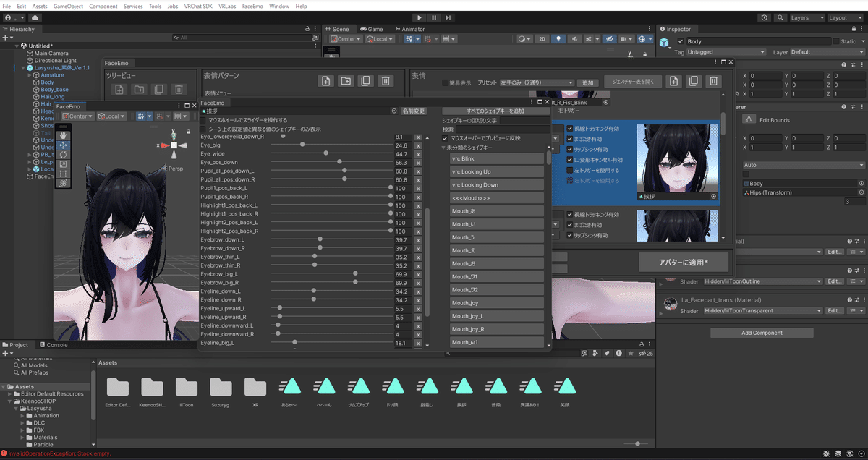Click the add icon in 表情パターン panel
The image size is (868, 460).
pyautogui.click(x=326, y=81)
